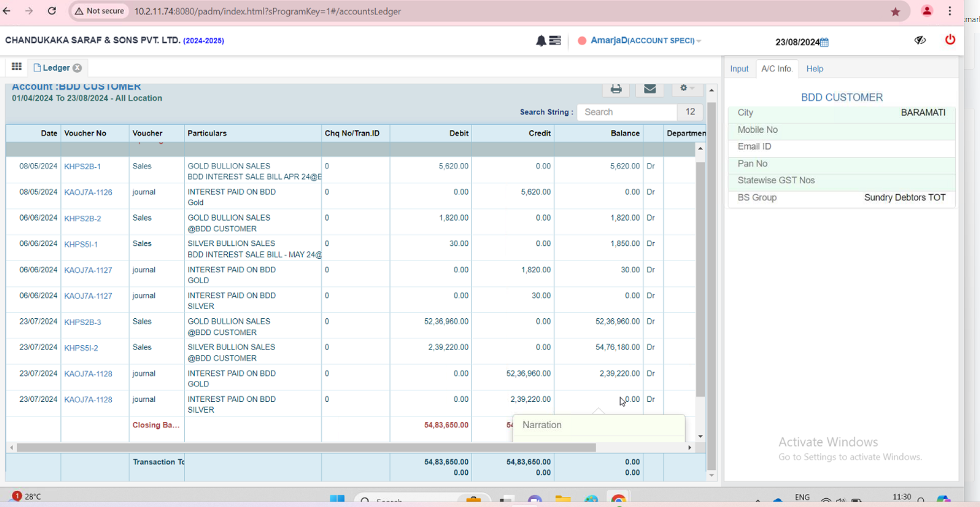Go forward in browser history
980x507 pixels.
29,11
